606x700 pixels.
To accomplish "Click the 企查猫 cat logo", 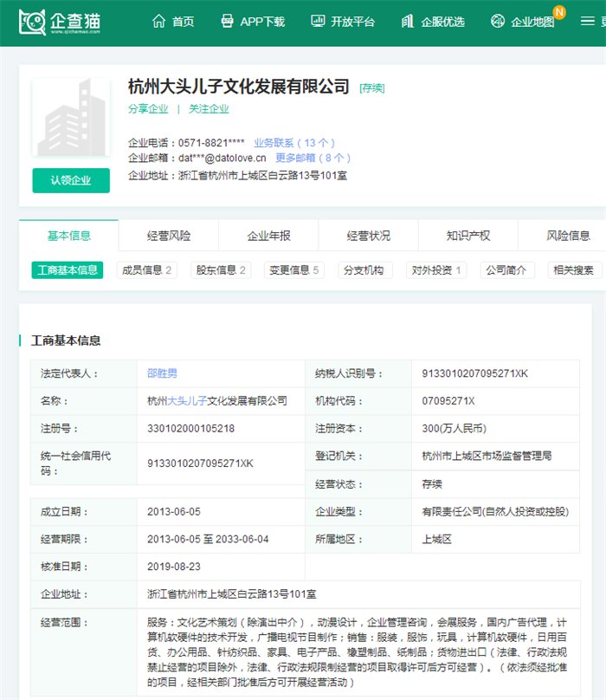I will [x=33, y=22].
